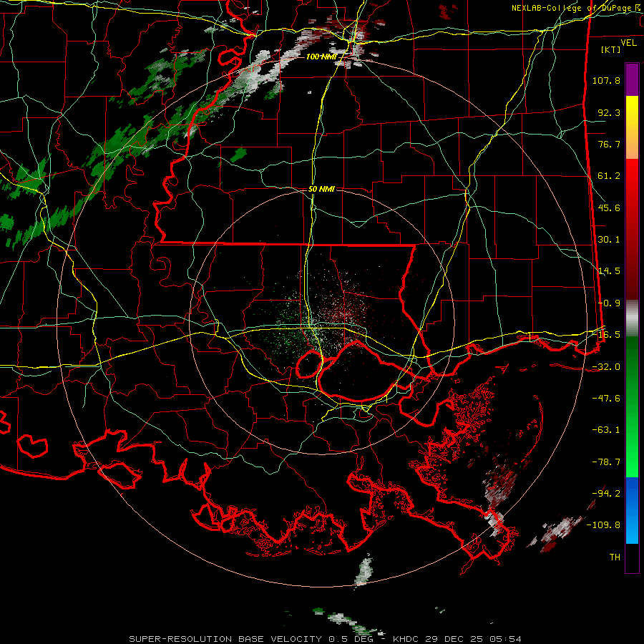644x644 pixels.
Task: Click the 45.6 velocity scale value
Action: click(609, 208)
